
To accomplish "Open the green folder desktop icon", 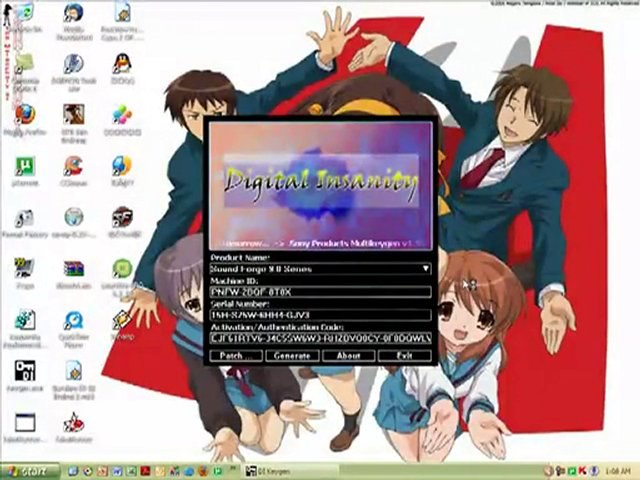I will tap(24, 64).
